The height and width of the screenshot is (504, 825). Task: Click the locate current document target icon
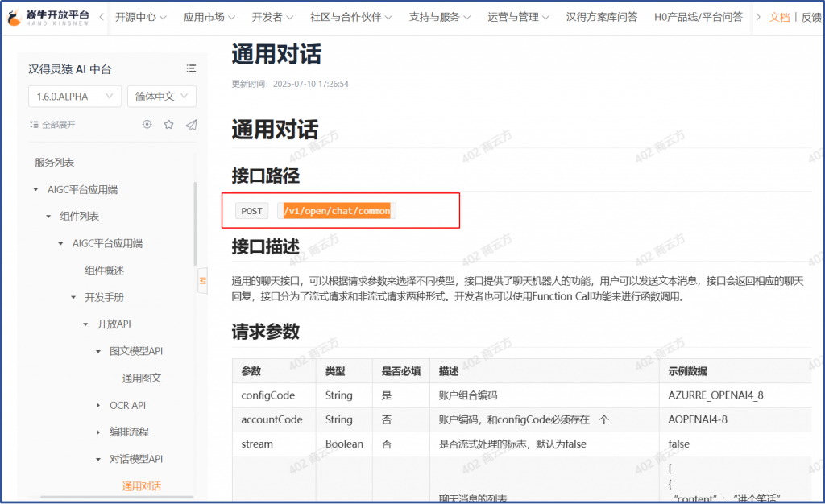click(147, 124)
